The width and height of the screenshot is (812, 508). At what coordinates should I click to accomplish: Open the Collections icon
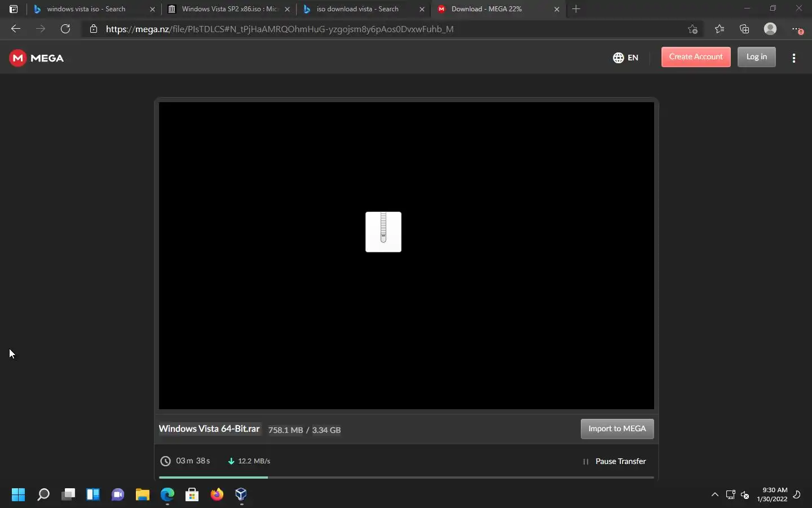click(744, 29)
